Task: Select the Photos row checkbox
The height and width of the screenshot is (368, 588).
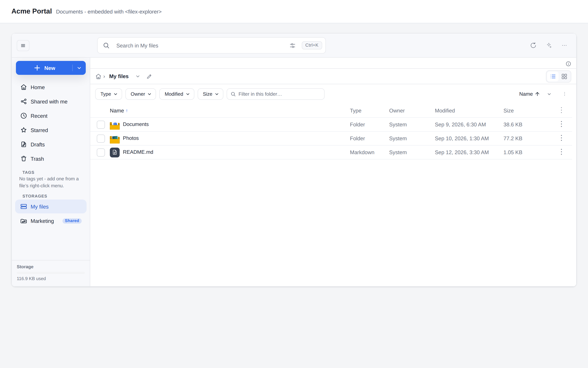Action: tap(101, 138)
